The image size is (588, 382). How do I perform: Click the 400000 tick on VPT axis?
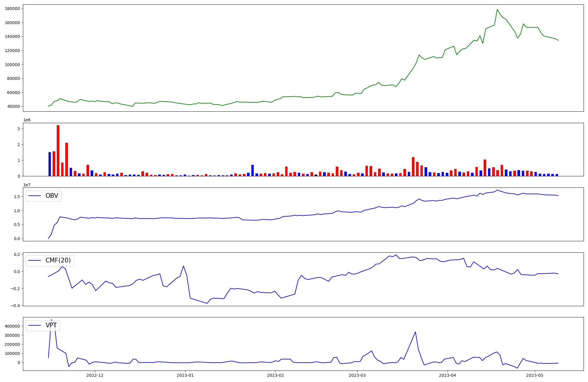click(x=12, y=326)
